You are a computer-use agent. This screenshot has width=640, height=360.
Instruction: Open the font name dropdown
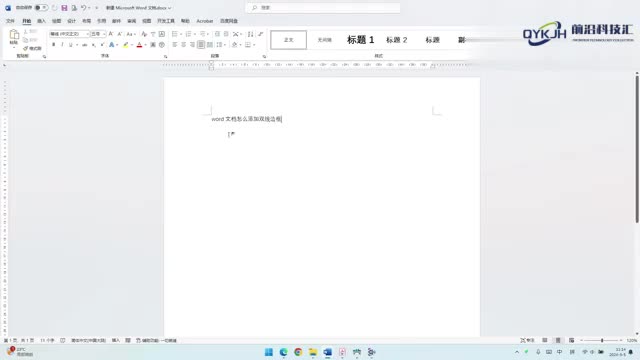[x=87, y=34]
